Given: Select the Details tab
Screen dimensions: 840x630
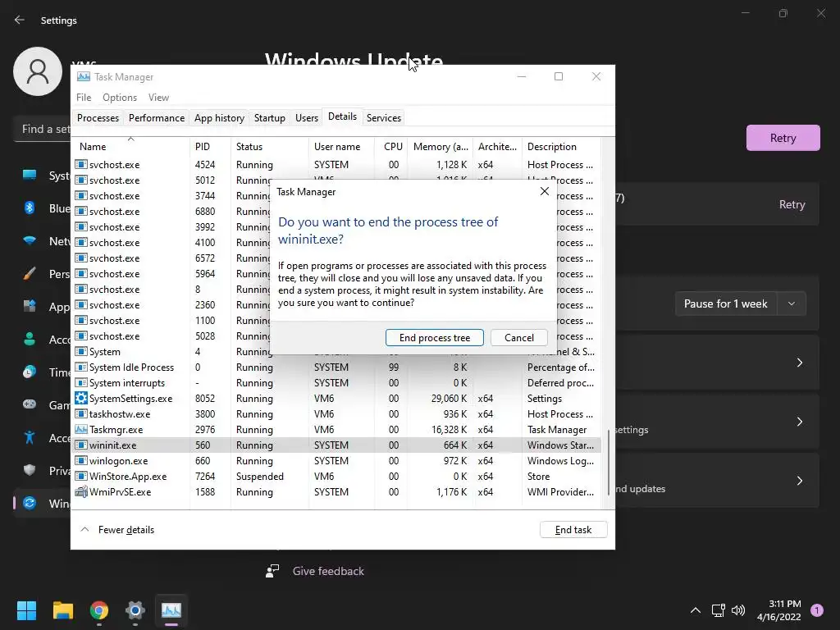Looking at the screenshot, I should coord(342,116).
